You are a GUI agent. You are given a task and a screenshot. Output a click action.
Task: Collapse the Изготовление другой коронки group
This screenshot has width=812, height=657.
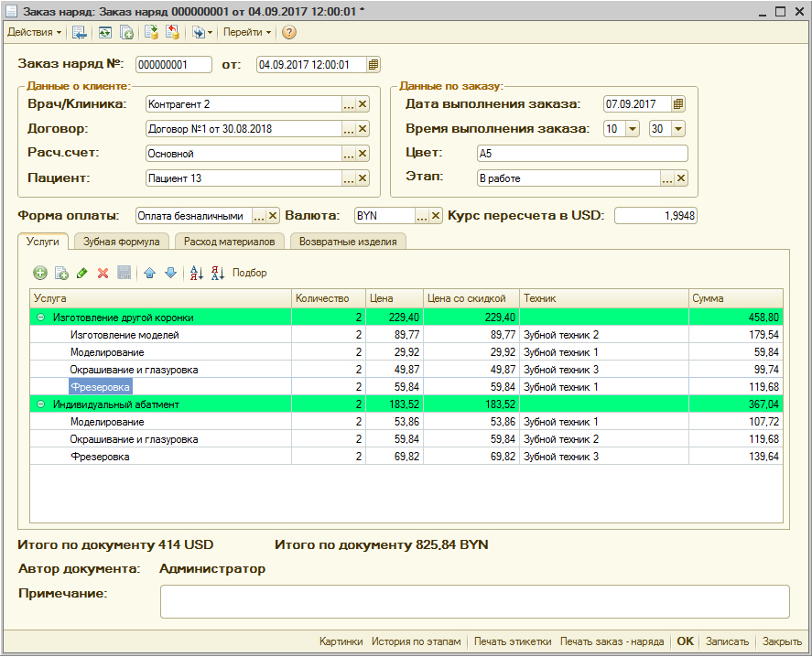pyautogui.click(x=41, y=318)
